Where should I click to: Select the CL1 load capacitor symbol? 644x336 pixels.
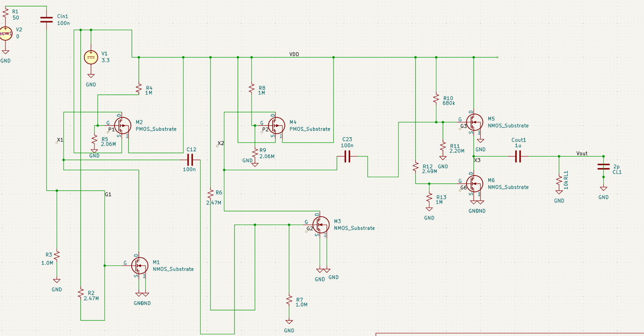click(x=603, y=167)
